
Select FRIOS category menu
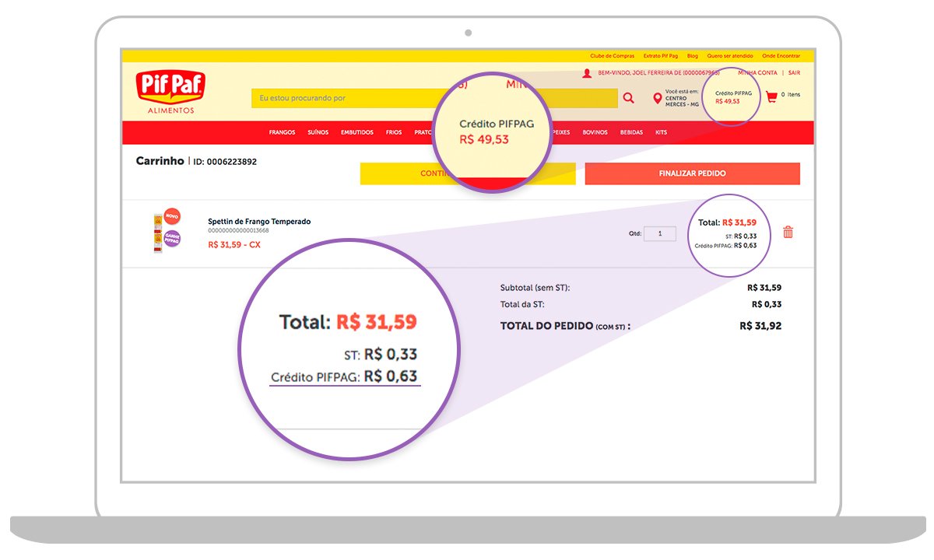pos(394,133)
